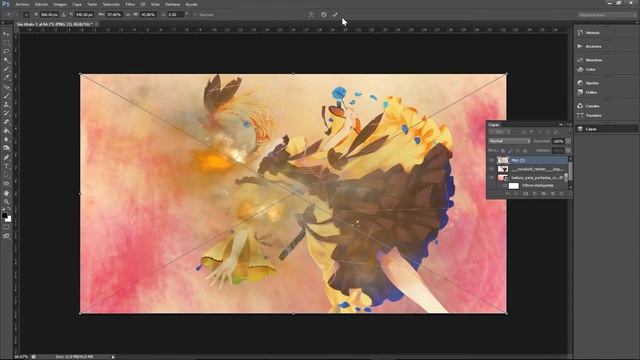The width and height of the screenshot is (640, 360).
Task: Select the Move tool
Action: tap(6, 34)
